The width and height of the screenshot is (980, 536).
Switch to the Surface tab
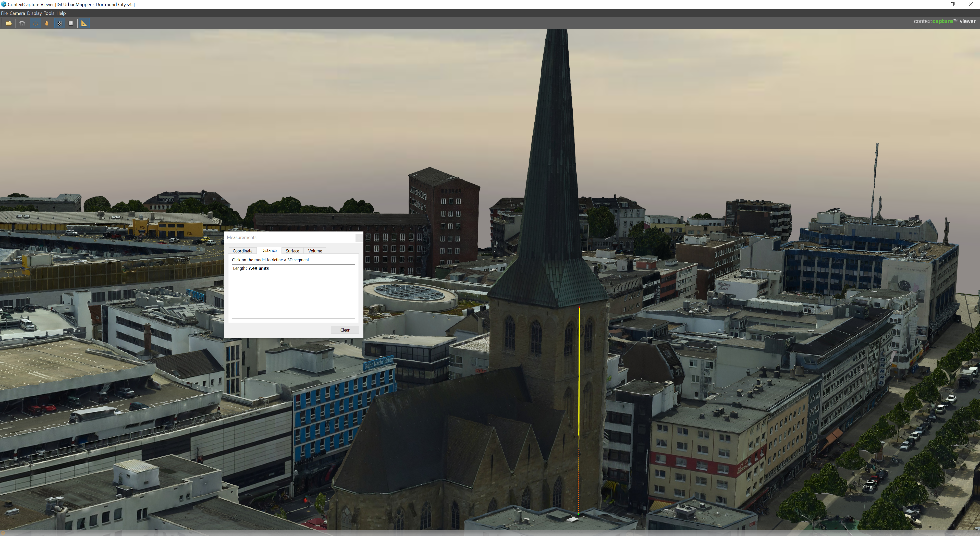tap(292, 251)
